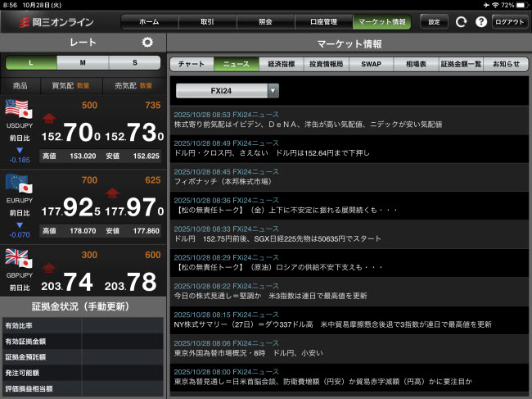Tap EUR/JPY previous-day down triangle
Image resolution: width=532 pixels, height=399 pixels.
[20, 224]
